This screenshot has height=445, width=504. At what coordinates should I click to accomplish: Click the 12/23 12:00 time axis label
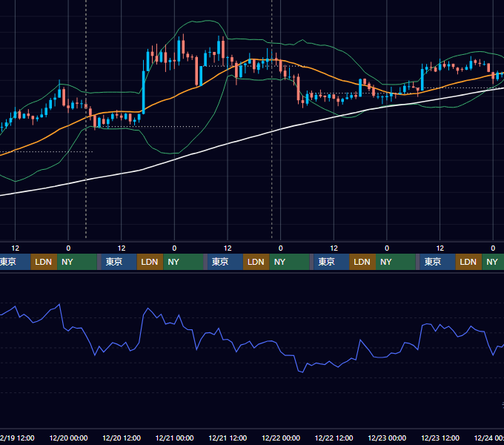[440, 438]
